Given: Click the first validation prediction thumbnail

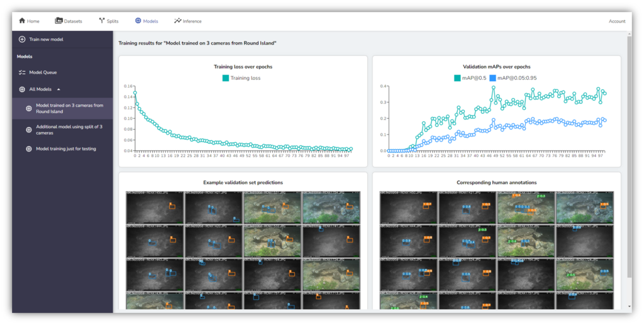Looking at the screenshot, I should tap(155, 207).
